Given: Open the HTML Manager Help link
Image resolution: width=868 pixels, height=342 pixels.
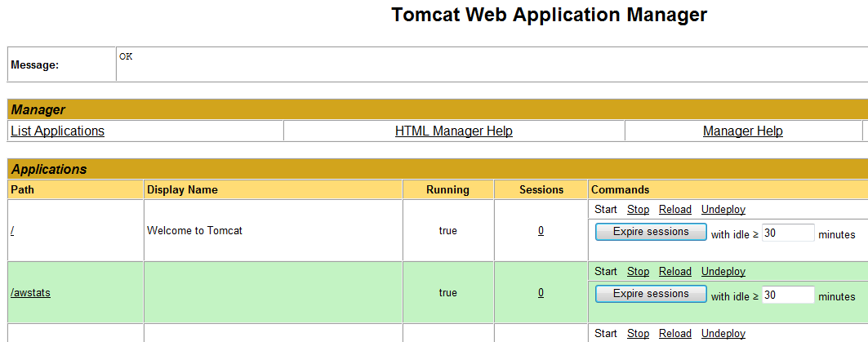Looking at the screenshot, I should pyautogui.click(x=454, y=131).
